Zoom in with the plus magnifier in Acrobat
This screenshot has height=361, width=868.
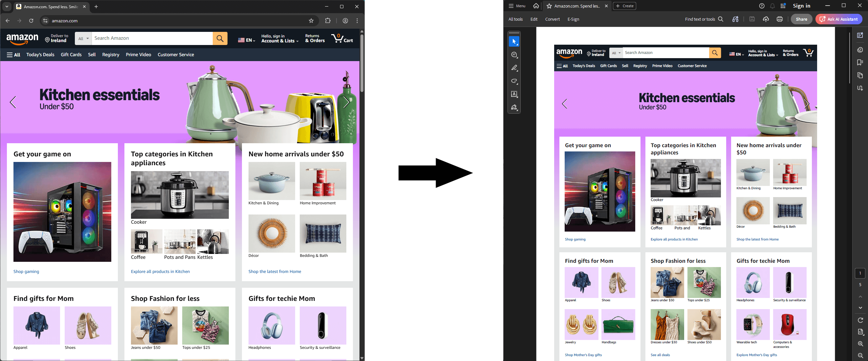click(x=860, y=344)
